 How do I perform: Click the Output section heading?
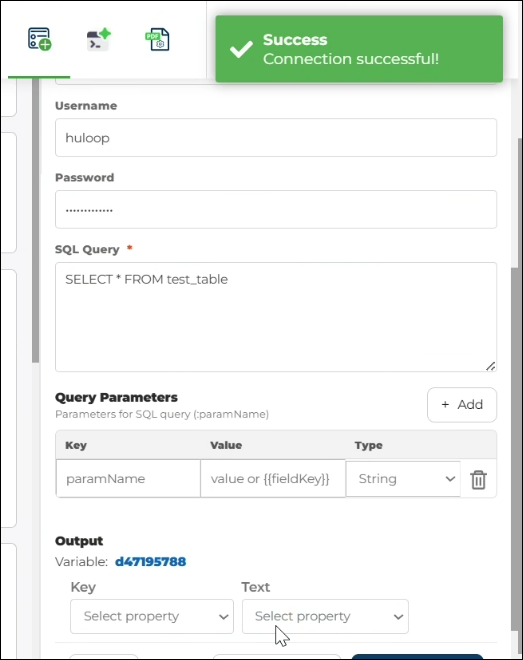coord(79,540)
